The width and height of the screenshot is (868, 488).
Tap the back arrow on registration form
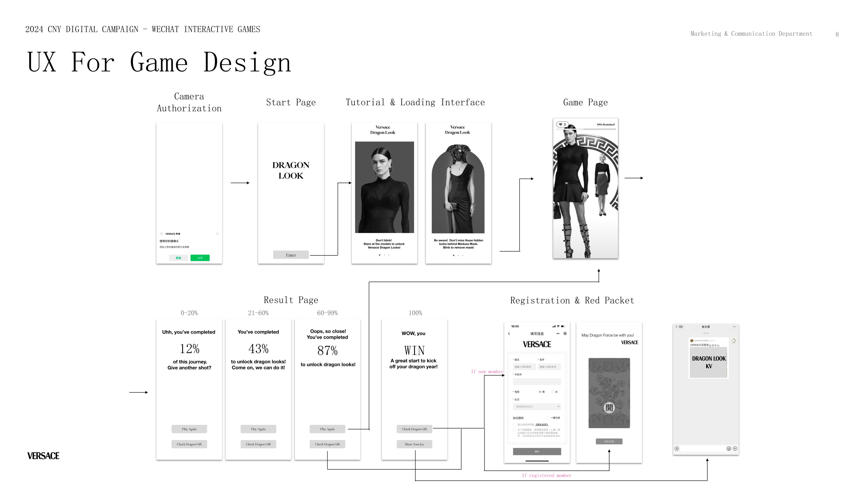pos(509,334)
